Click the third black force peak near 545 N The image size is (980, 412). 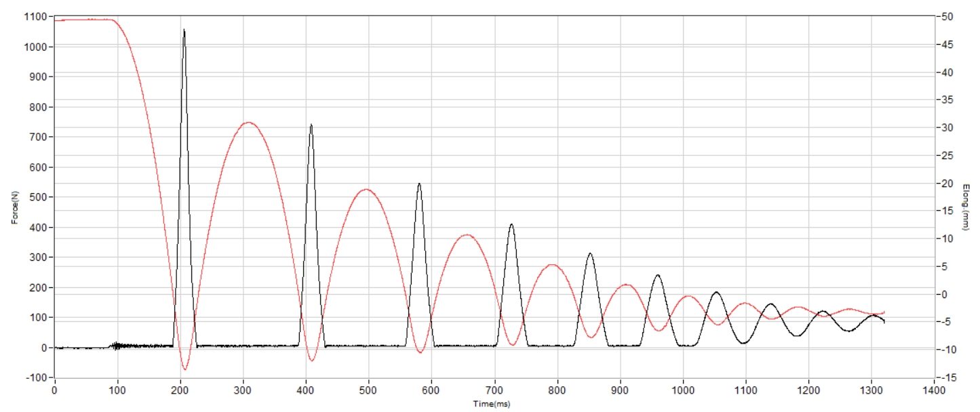click(419, 185)
